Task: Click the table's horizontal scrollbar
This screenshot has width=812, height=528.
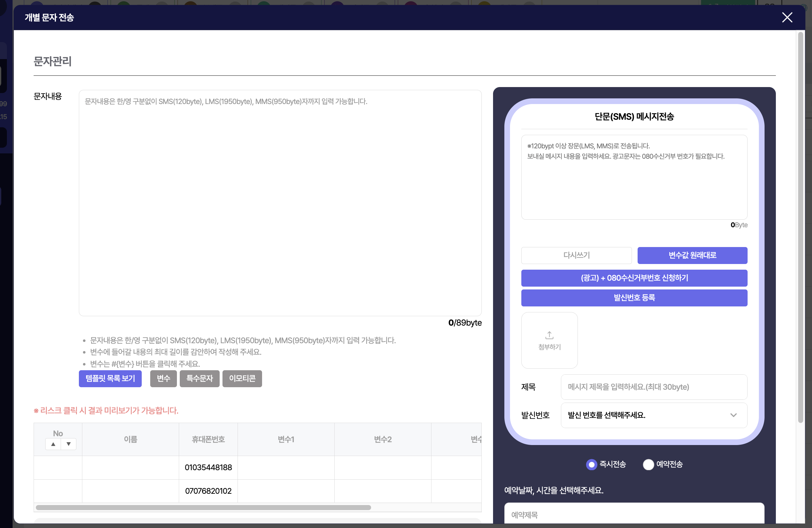Action: 203,508
